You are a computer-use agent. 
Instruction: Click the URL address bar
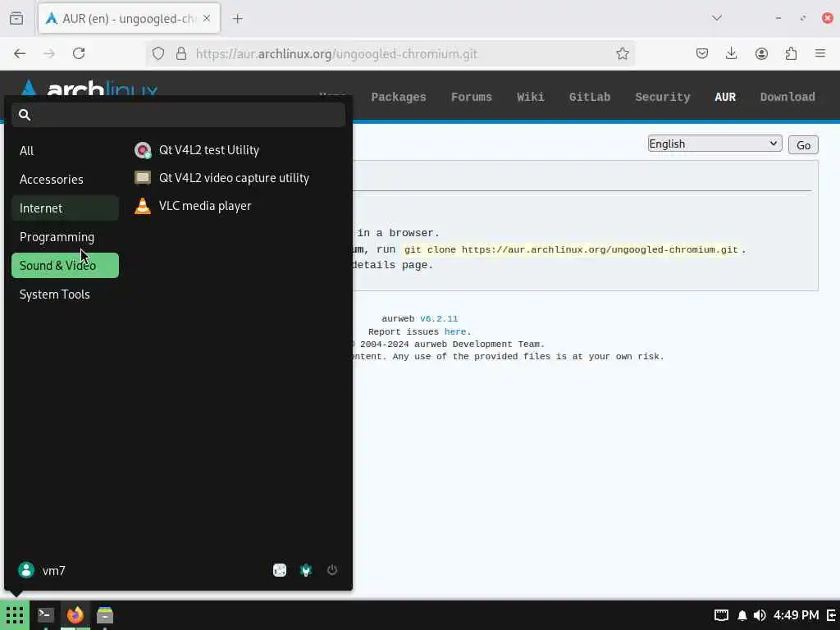pos(390,53)
